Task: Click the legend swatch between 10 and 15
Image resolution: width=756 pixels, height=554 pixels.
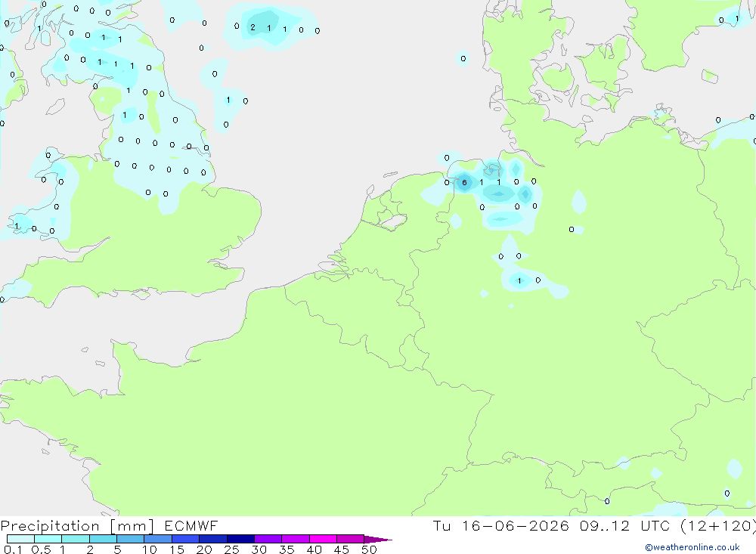Action: tap(158, 539)
